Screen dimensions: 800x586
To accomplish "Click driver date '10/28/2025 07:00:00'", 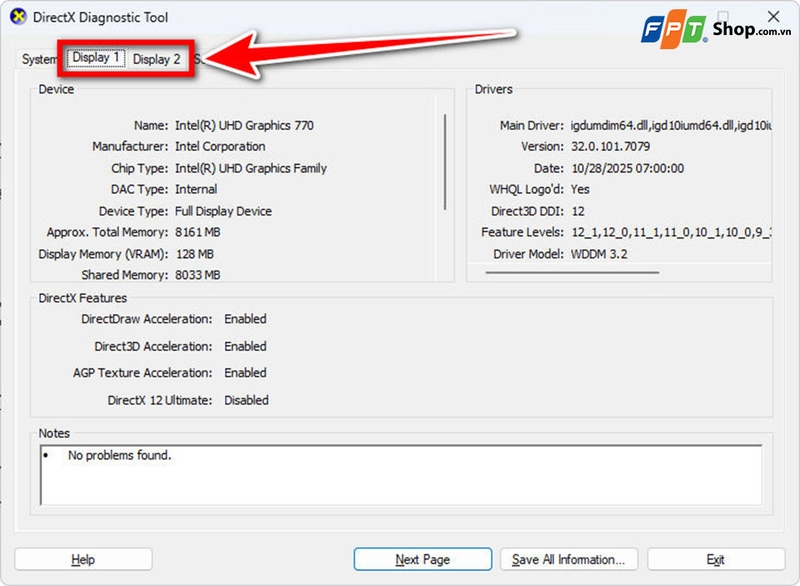I will coord(628,168).
